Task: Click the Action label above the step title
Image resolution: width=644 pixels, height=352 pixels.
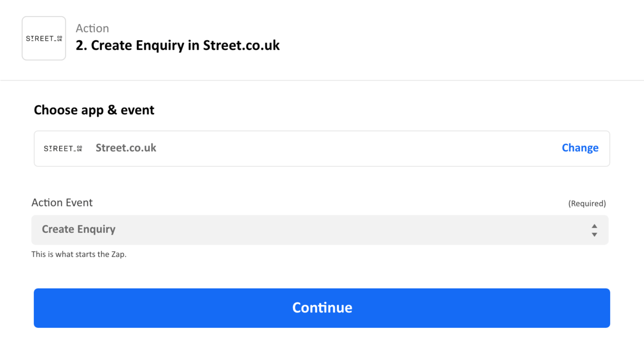Action: (92, 28)
